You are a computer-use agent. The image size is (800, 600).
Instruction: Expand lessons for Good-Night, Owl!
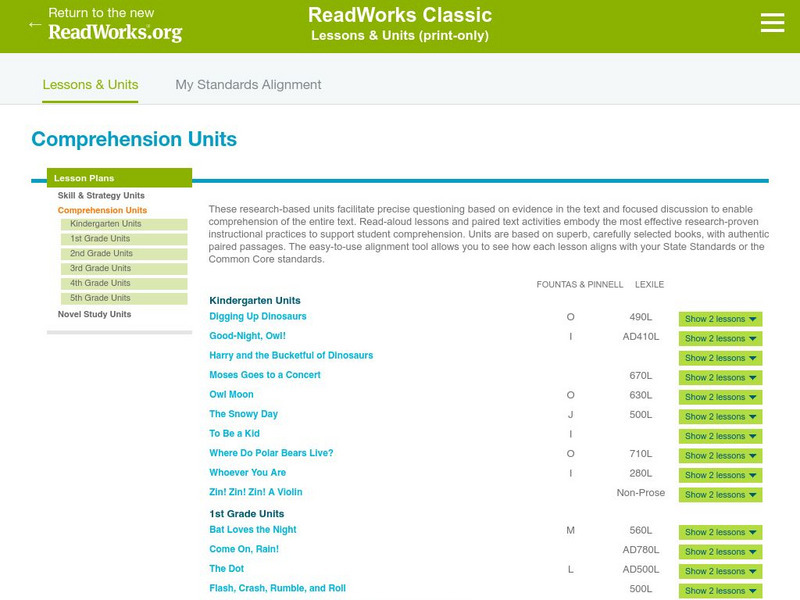pos(720,338)
